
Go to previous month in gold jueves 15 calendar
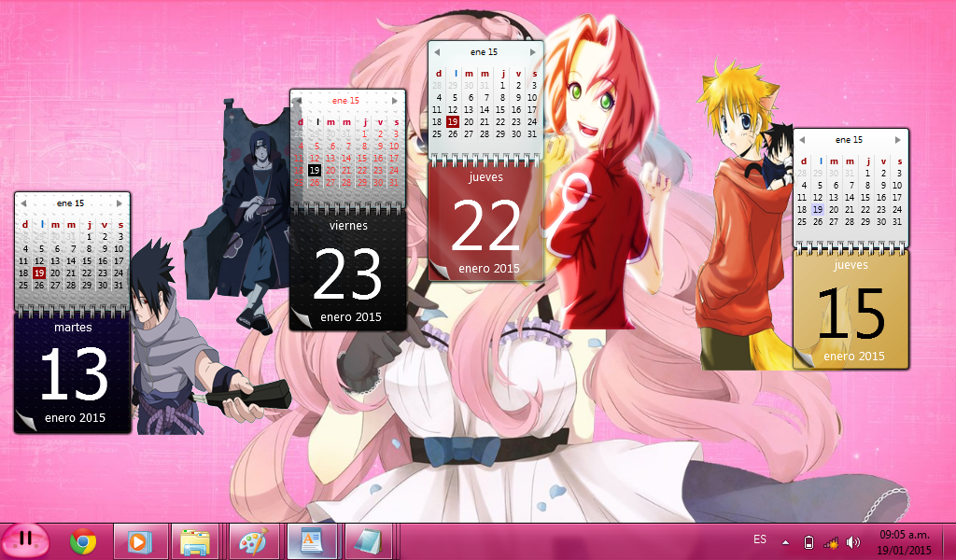pos(802,140)
